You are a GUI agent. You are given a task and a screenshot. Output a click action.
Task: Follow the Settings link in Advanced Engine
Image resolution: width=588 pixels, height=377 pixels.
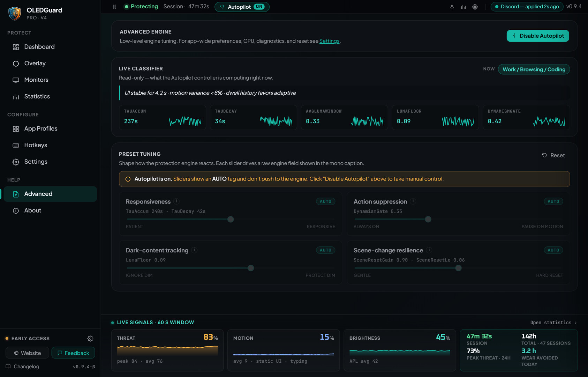[329, 41]
